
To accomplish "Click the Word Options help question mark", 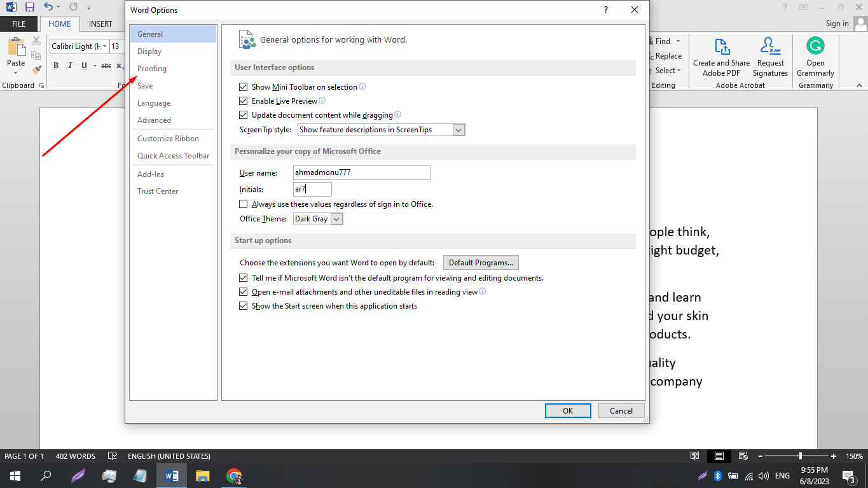I will pyautogui.click(x=606, y=10).
